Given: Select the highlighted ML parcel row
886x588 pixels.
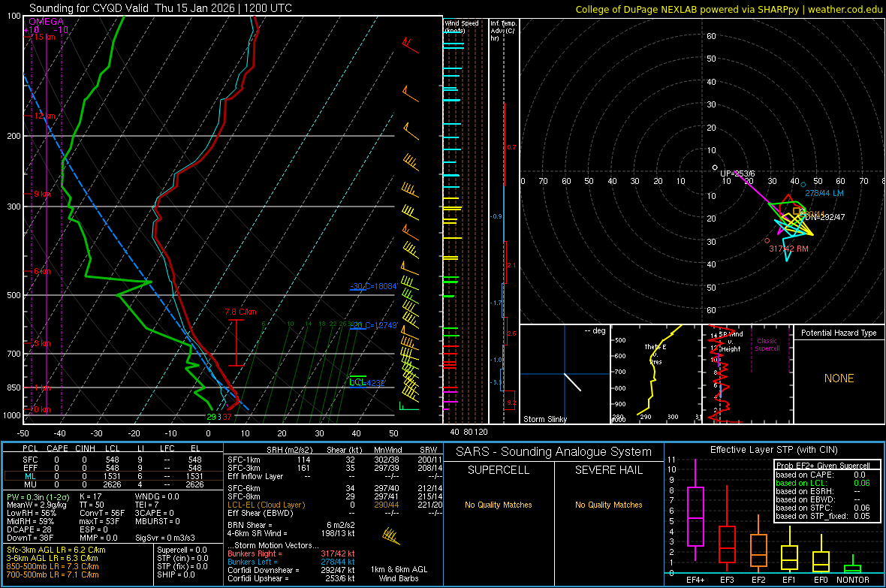Looking at the screenshot, I should [113, 476].
